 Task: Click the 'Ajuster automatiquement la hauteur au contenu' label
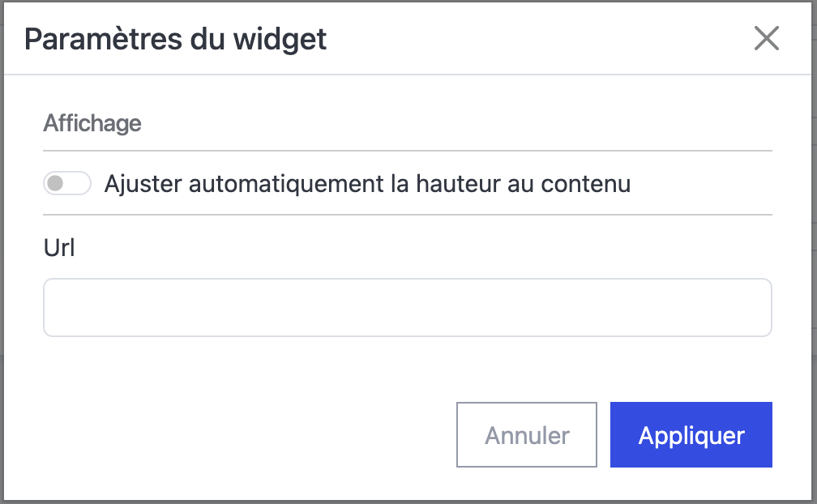coord(367,184)
